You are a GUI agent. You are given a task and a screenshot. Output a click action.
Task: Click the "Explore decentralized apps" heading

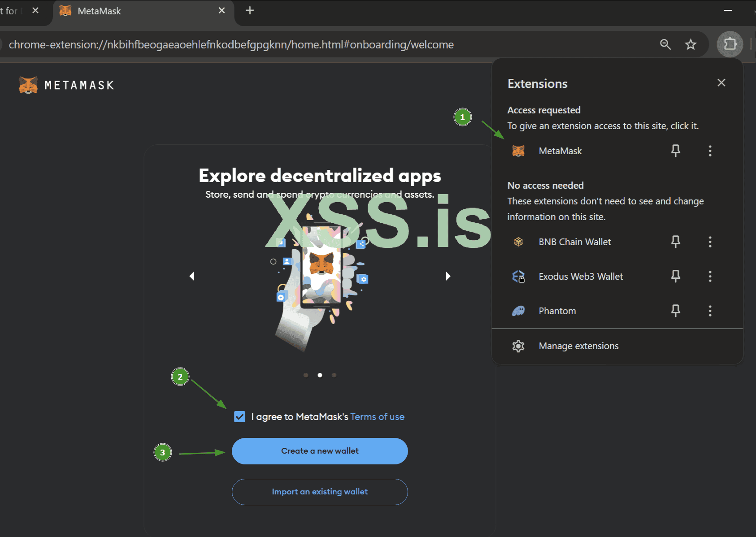click(x=320, y=176)
